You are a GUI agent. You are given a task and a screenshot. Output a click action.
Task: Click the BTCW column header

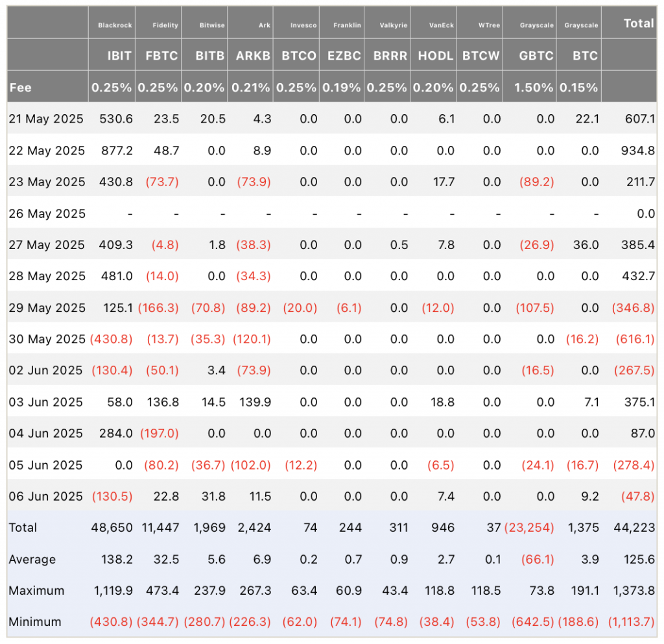click(x=480, y=56)
